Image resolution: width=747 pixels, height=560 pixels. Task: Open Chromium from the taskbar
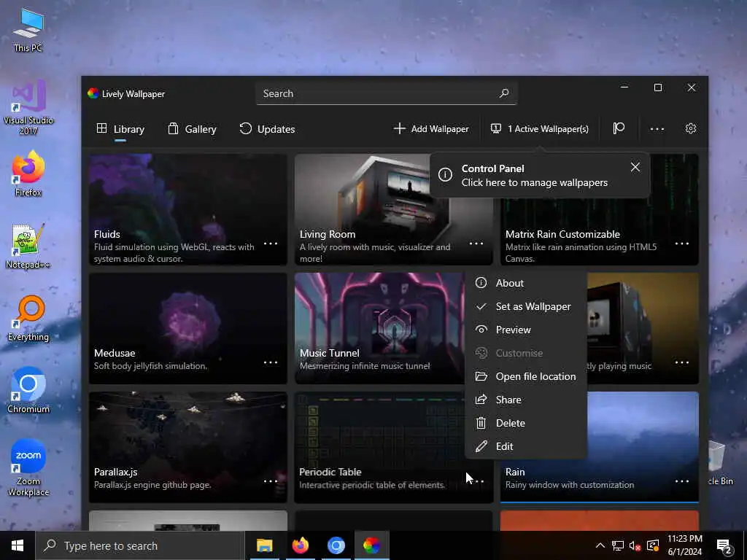[336, 545]
